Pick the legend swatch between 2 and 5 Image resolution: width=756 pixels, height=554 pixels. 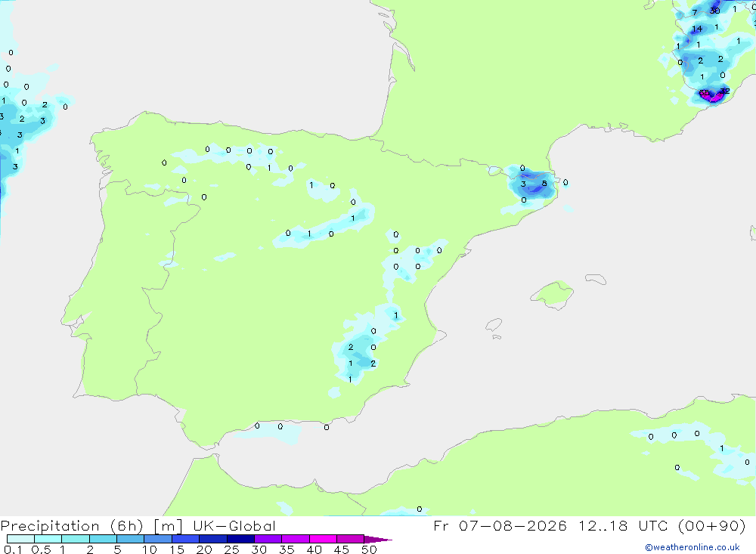pyautogui.click(x=103, y=539)
